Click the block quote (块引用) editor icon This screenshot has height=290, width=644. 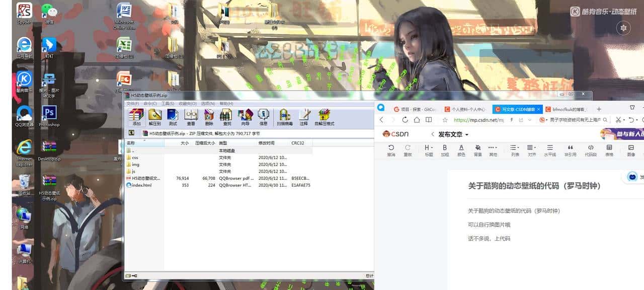570,150
